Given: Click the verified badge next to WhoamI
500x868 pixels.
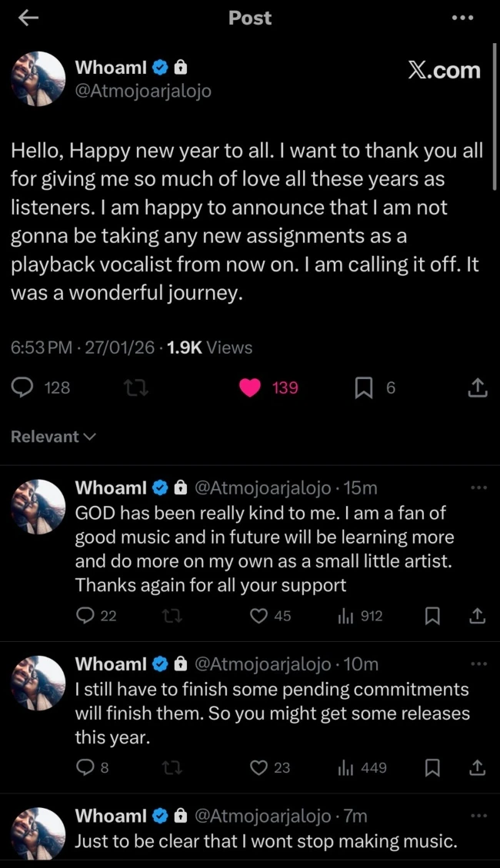Looking at the screenshot, I should coord(160,67).
